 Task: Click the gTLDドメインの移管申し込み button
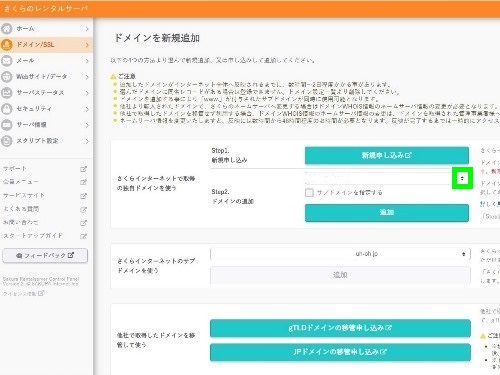340,328
